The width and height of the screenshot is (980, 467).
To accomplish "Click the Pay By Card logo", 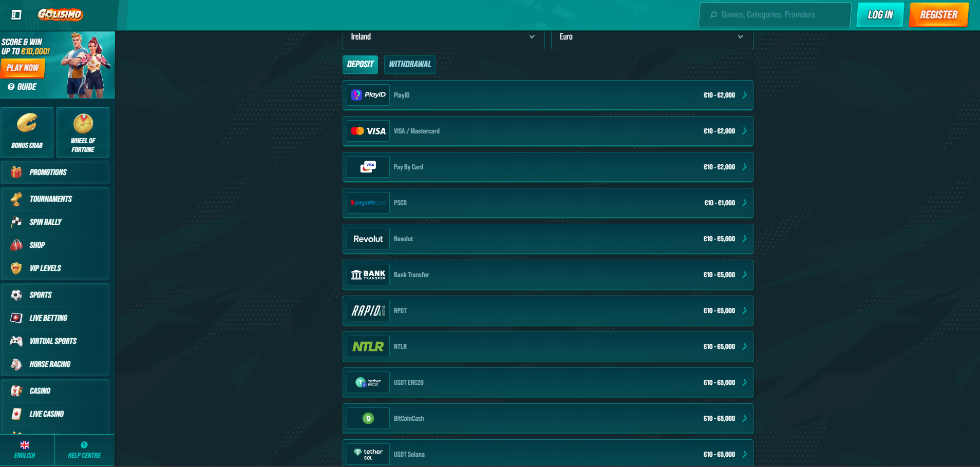I will click(x=368, y=167).
